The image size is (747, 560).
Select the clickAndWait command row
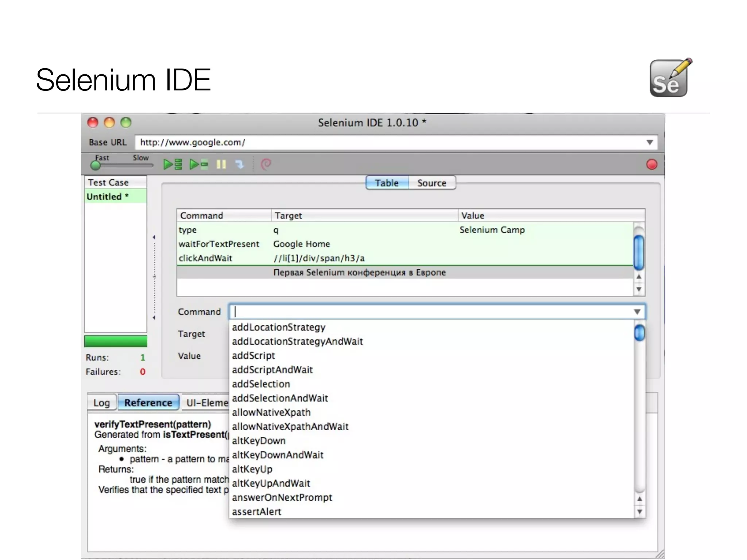[x=405, y=258]
